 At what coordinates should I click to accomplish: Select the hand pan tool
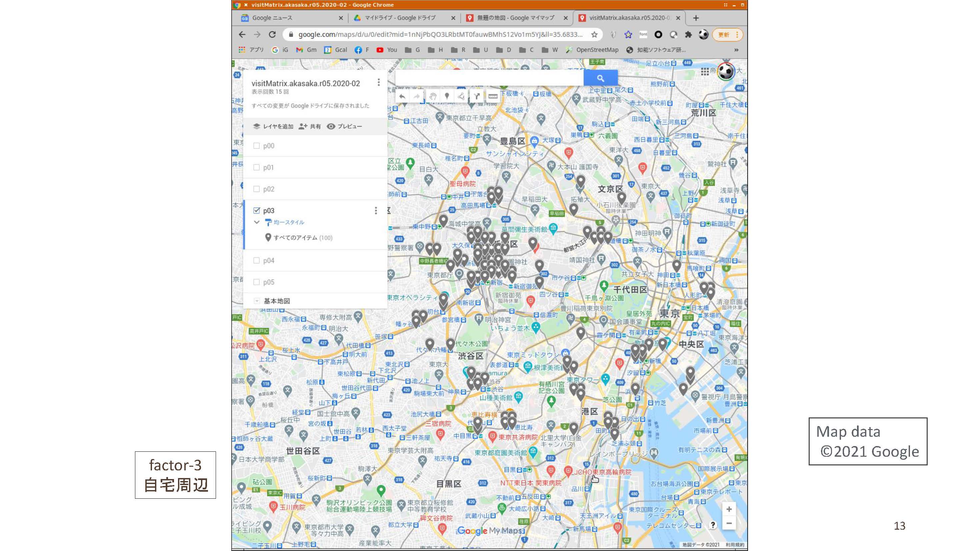[x=433, y=97]
